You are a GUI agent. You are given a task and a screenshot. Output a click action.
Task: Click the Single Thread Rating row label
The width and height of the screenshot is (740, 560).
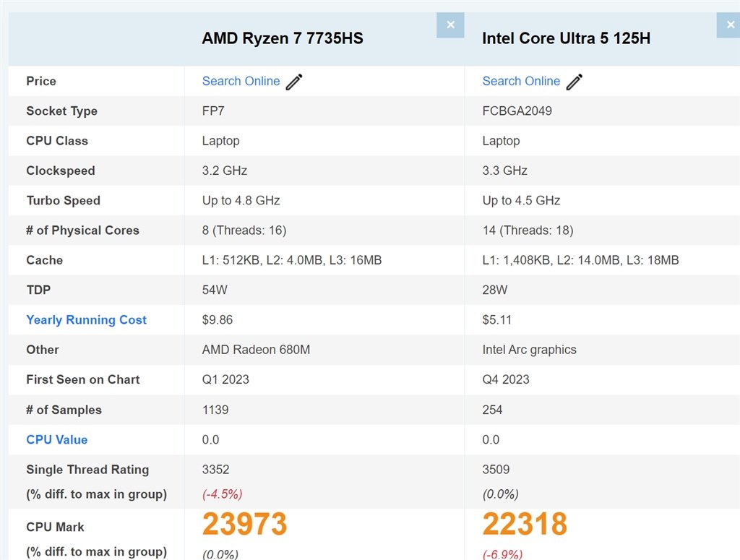click(x=87, y=469)
